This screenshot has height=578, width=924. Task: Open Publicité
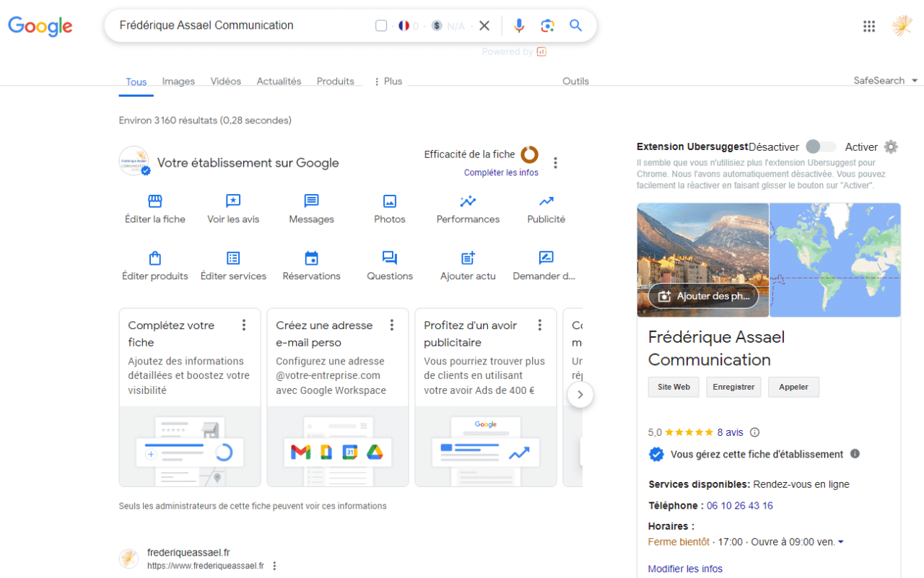546,209
